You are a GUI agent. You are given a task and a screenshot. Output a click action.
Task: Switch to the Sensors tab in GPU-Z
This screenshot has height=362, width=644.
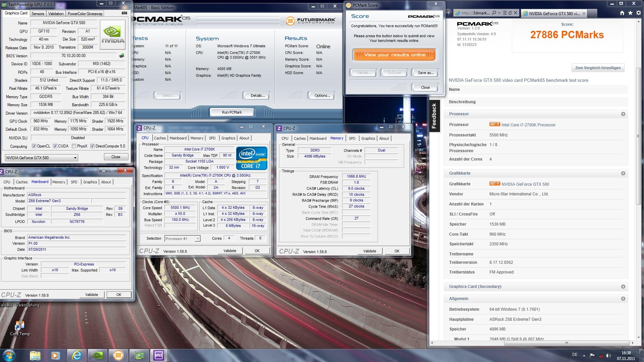(x=38, y=14)
